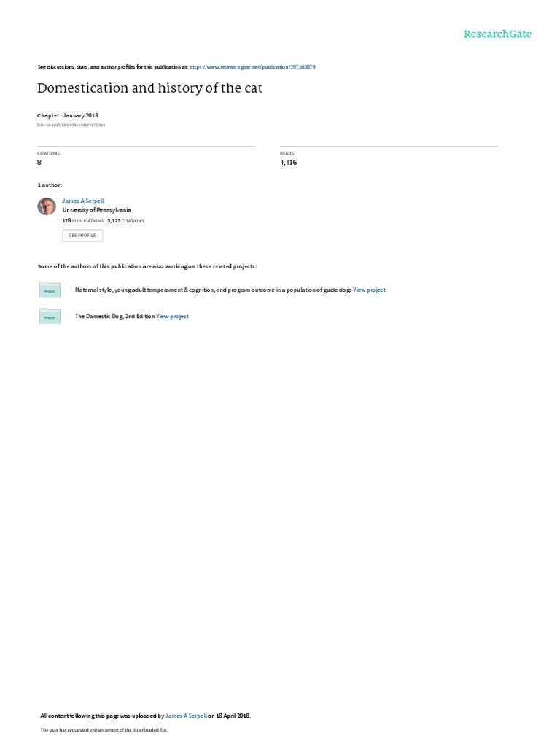Click the title Domestication and history of the cat
Viewport: 560px width, 747px height.
pos(150,88)
